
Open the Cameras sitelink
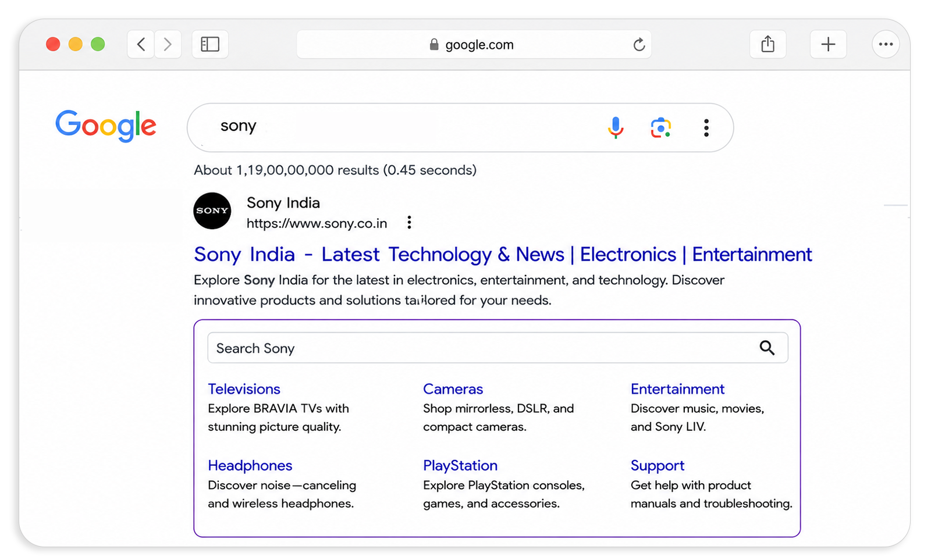tap(453, 389)
